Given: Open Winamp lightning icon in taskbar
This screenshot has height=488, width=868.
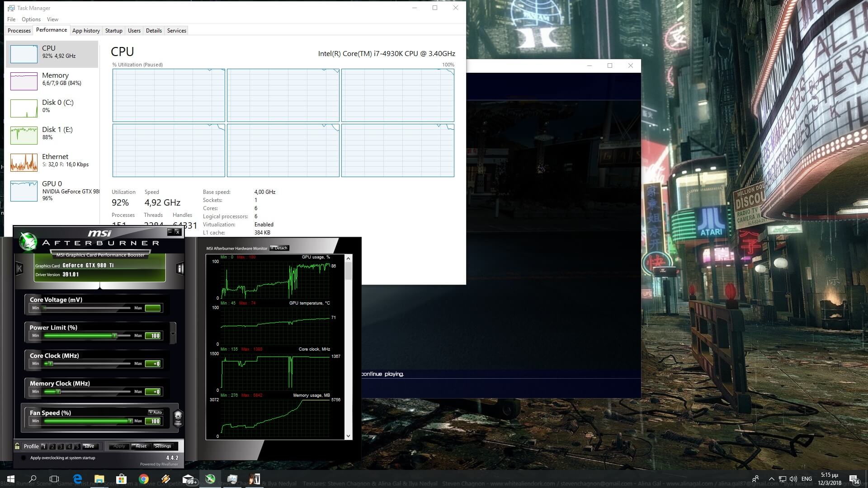Looking at the screenshot, I should [166, 479].
